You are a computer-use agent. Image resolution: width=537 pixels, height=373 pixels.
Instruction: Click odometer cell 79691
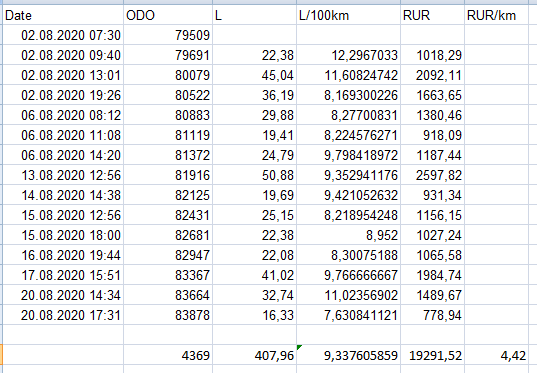coord(168,55)
